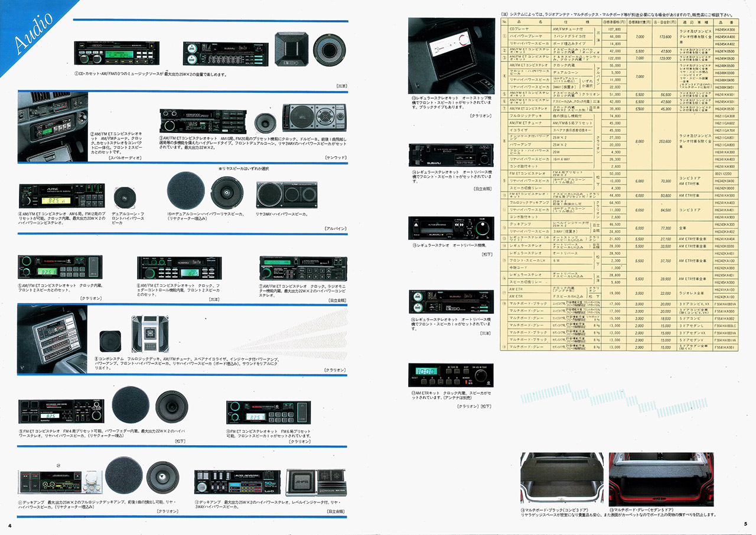Click the total cell 253,600
Screen dimensions: 756x535
pyautogui.click(x=665, y=141)
